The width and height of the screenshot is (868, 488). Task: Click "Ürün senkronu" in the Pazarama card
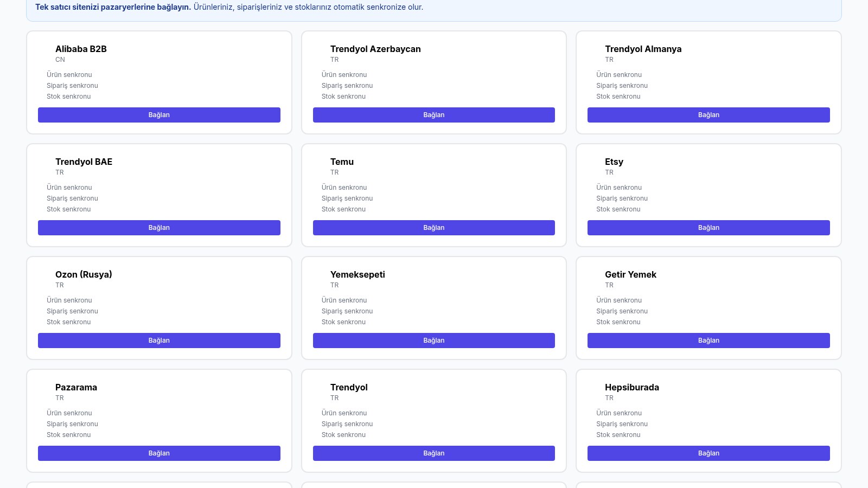pyautogui.click(x=69, y=413)
